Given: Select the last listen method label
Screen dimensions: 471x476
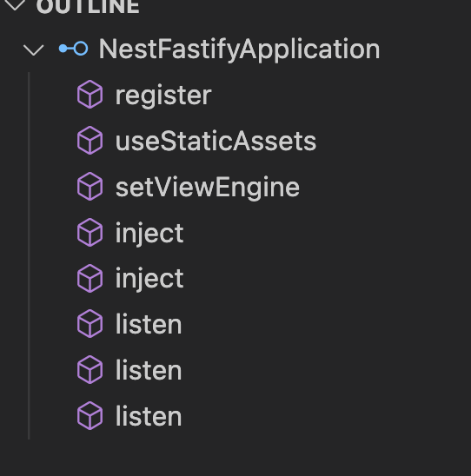Looking at the screenshot, I should pos(149,417).
